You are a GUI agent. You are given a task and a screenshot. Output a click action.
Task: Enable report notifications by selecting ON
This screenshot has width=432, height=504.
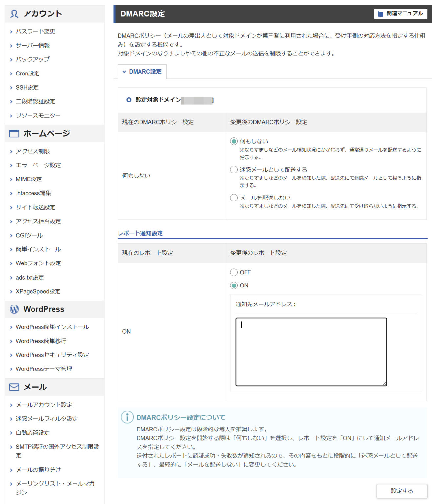point(234,285)
